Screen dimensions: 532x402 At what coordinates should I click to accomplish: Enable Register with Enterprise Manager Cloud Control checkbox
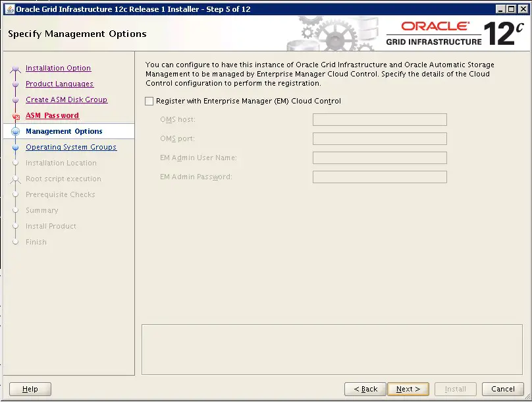click(x=149, y=101)
